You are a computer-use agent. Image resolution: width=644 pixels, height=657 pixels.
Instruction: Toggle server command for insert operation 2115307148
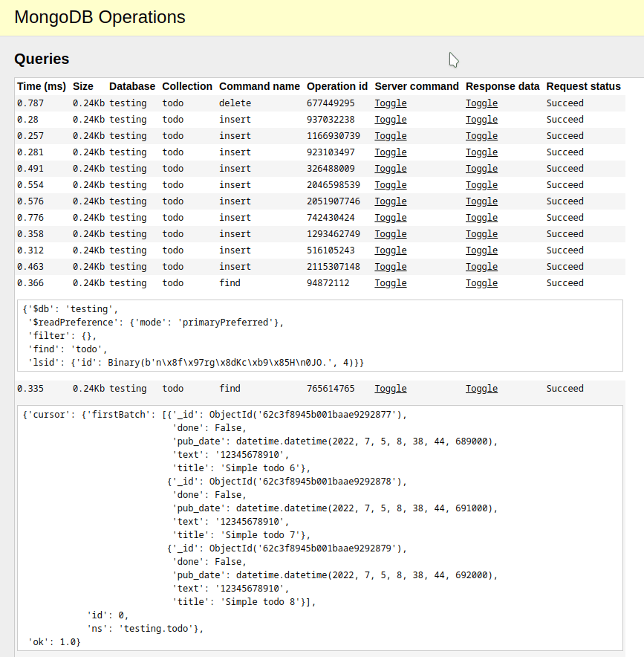390,266
